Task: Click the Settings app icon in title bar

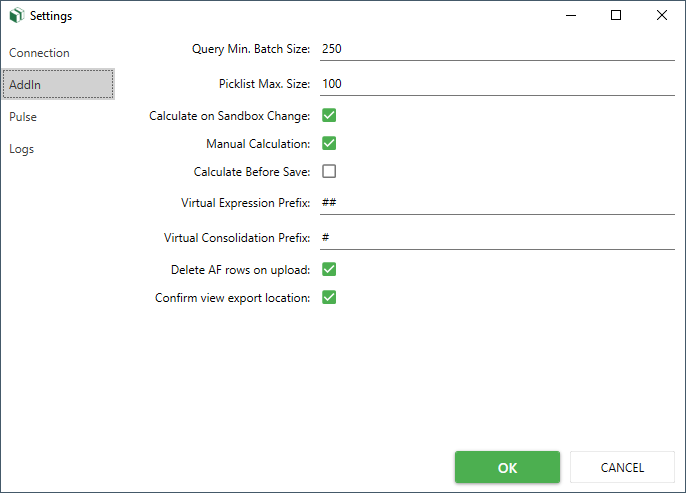Action: tap(15, 16)
